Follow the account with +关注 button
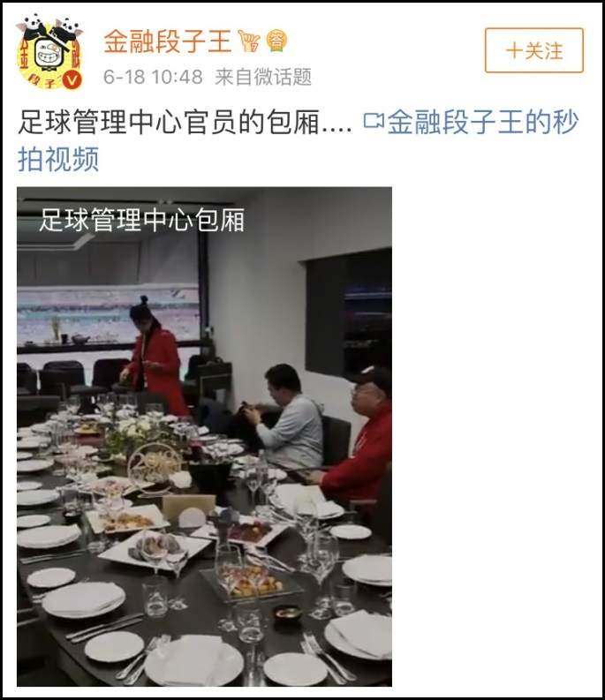 [534, 50]
